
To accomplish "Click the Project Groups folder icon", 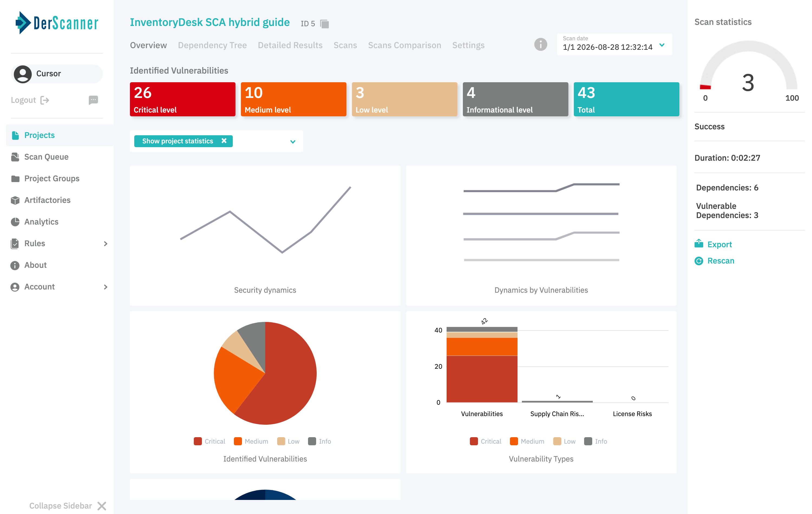I will tap(15, 179).
